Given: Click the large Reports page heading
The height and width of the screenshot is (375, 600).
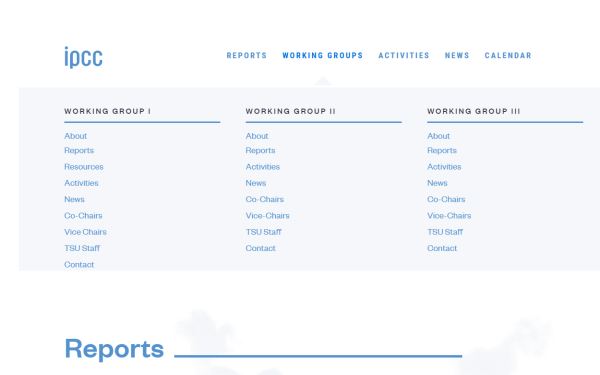Looking at the screenshot, I should click(114, 349).
